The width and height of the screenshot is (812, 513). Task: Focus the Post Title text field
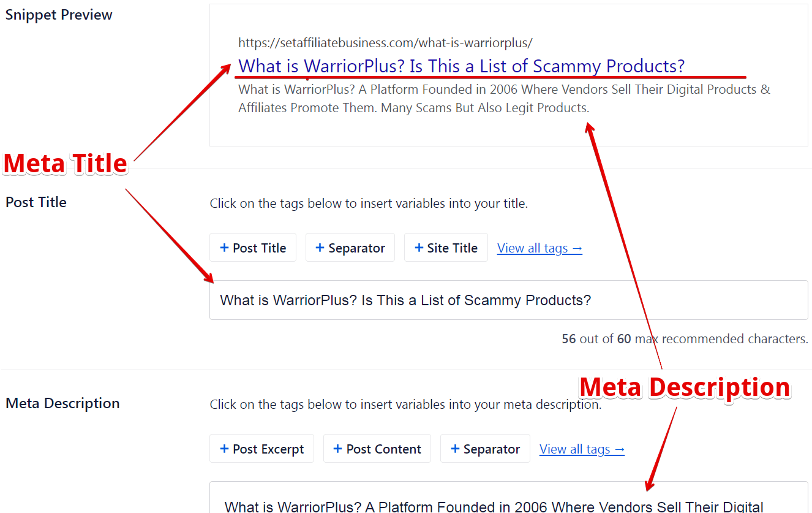508,300
